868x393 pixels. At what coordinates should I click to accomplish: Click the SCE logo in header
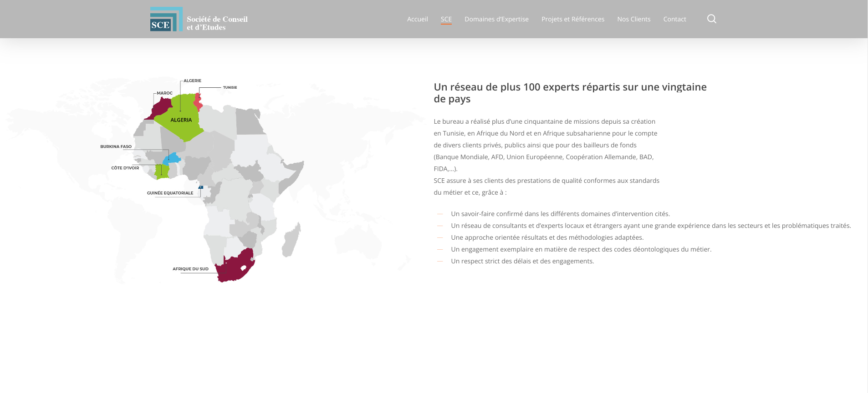[x=166, y=19]
